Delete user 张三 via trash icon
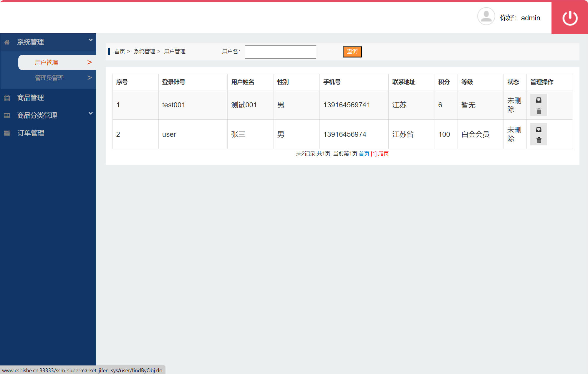The image size is (588, 374). [x=539, y=140]
